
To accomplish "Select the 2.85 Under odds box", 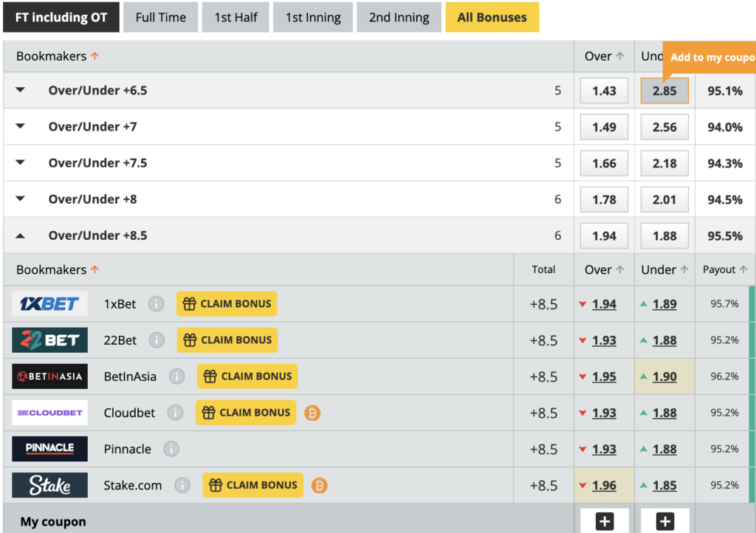I will (664, 91).
